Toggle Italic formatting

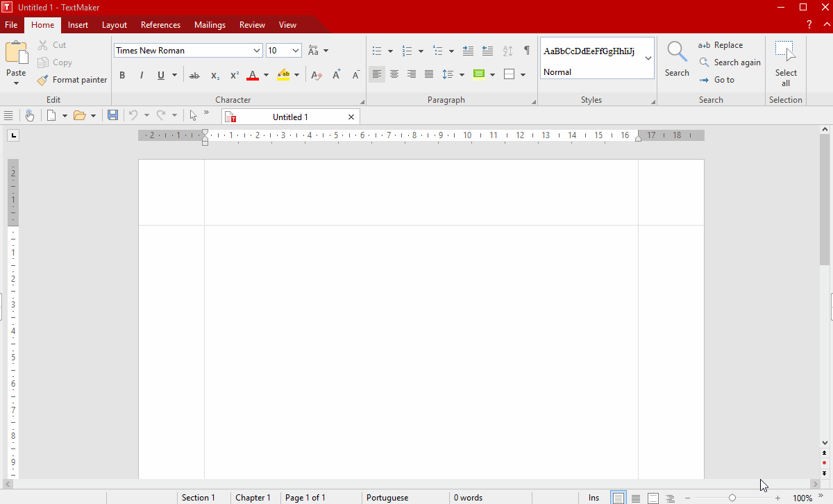click(142, 75)
